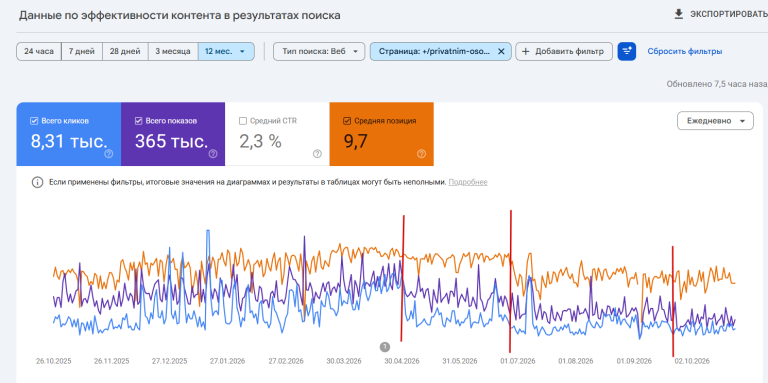Click the export download icon
This screenshot has width=768, height=383.
click(678, 14)
